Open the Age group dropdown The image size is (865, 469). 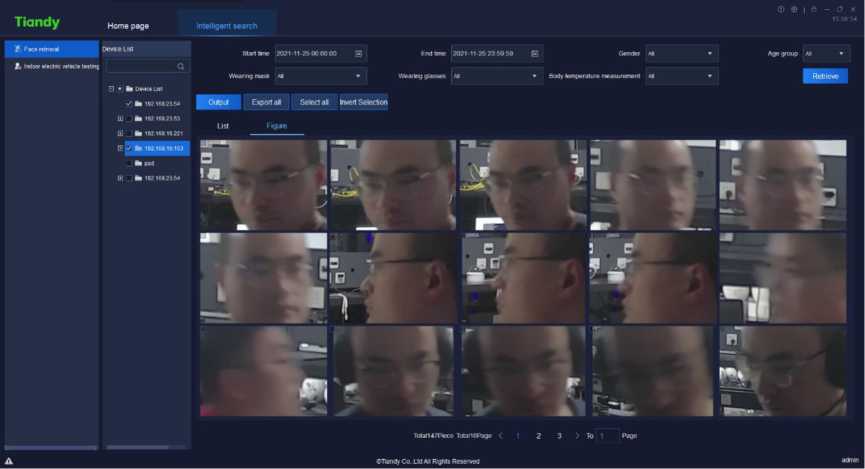click(826, 53)
